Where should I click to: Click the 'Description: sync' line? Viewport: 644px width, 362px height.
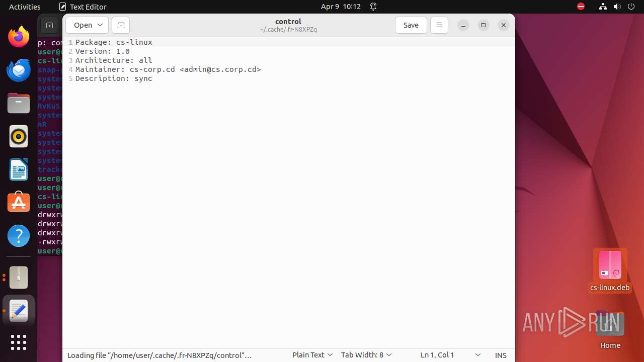[114, 78]
